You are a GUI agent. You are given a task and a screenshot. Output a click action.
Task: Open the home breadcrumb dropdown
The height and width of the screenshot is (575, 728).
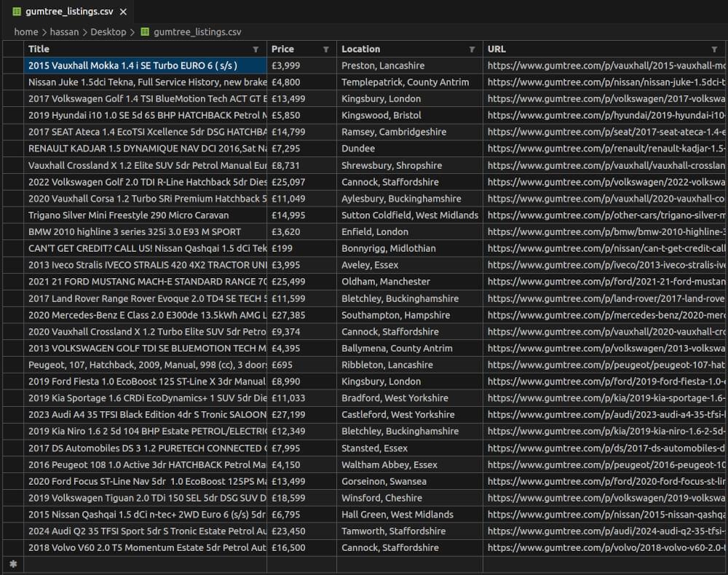pos(26,32)
